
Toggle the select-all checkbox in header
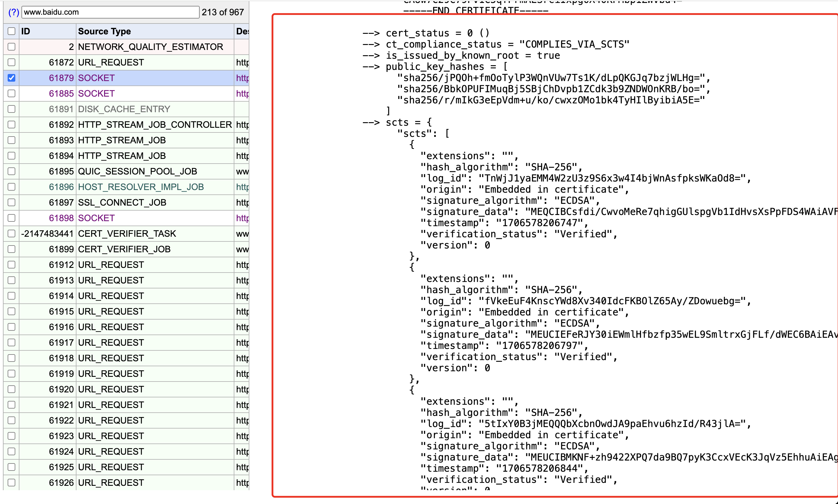click(x=11, y=31)
